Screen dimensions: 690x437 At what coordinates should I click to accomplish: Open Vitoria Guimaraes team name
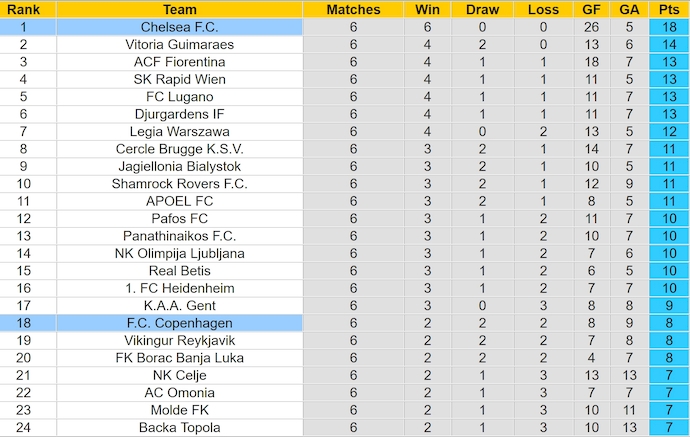click(x=179, y=45)
